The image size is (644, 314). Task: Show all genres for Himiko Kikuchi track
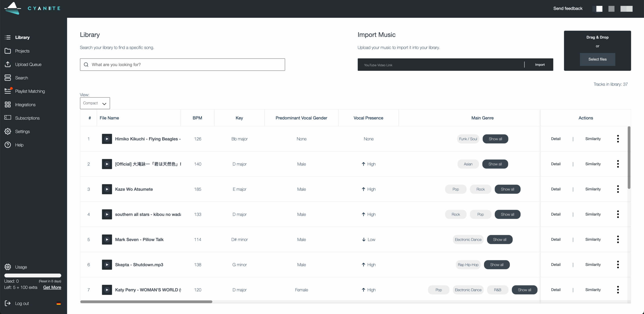(x=495, y=139)
